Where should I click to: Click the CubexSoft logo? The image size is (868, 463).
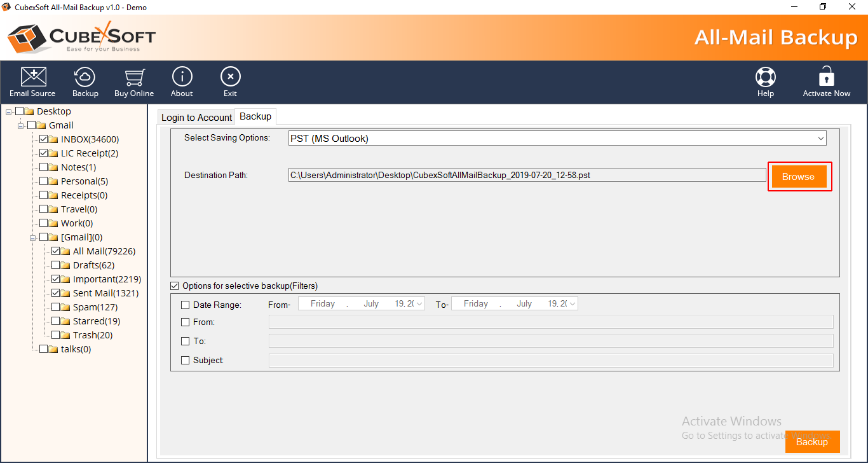tap(81, 38)
